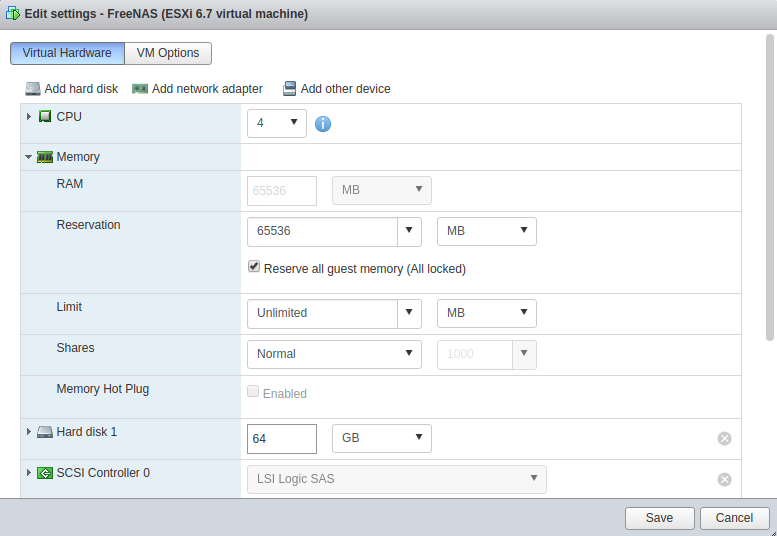Viewport: 777px width, 536px height.
Task: Toggle Memory Hot Plug Enabled checkbox
Action: tap(253, 391)
